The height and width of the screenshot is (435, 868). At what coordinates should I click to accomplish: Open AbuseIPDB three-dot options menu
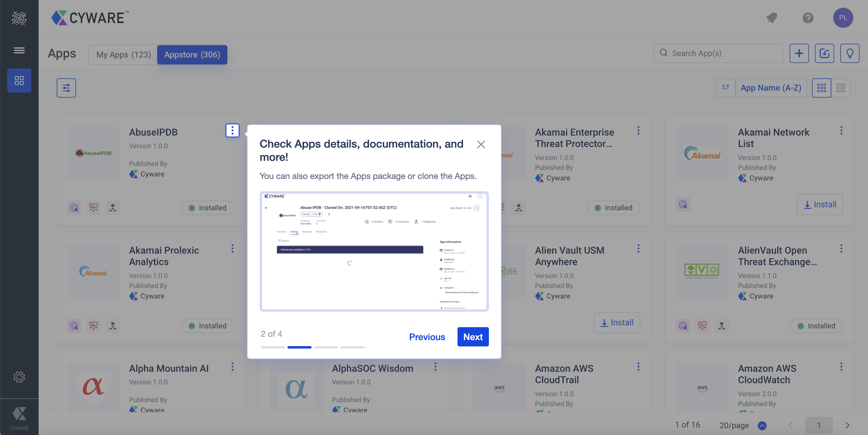pyautogui.click(x=232, y=130)
